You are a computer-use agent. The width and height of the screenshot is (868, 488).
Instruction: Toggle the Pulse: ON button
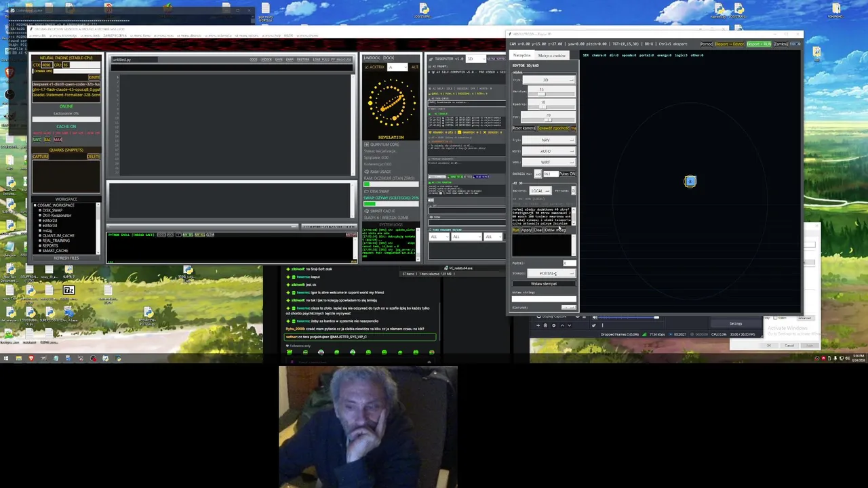[x=567, y=174]
